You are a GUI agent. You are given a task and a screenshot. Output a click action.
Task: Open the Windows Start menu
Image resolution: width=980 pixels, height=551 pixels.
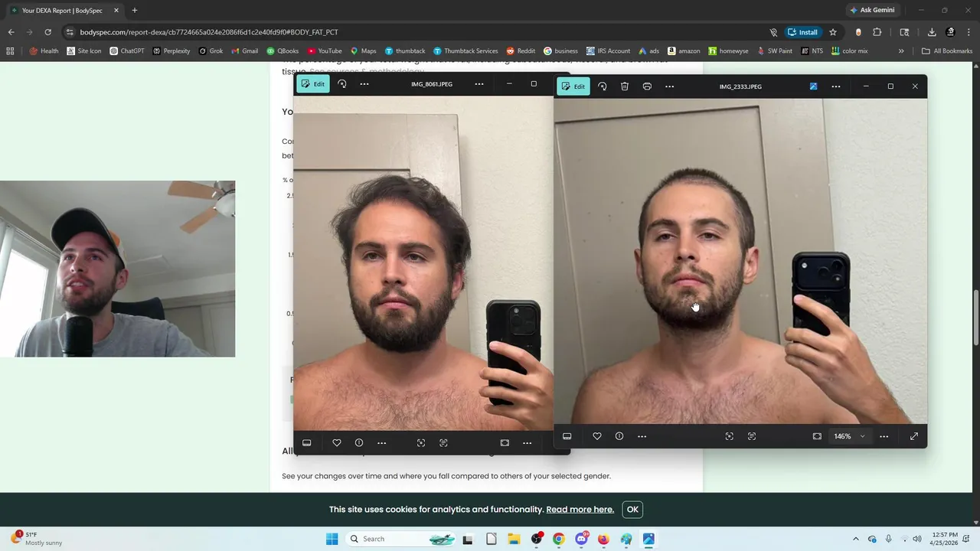pyautogui.click(x=332, y=539)
